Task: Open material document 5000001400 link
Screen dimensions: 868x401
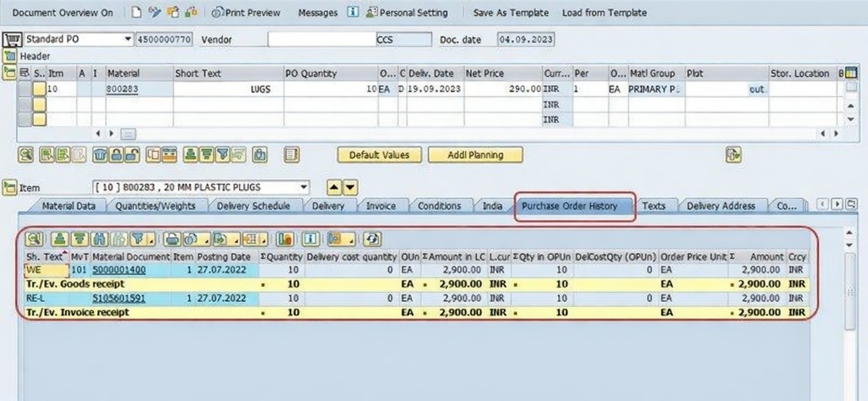Action: click(120, 270)
